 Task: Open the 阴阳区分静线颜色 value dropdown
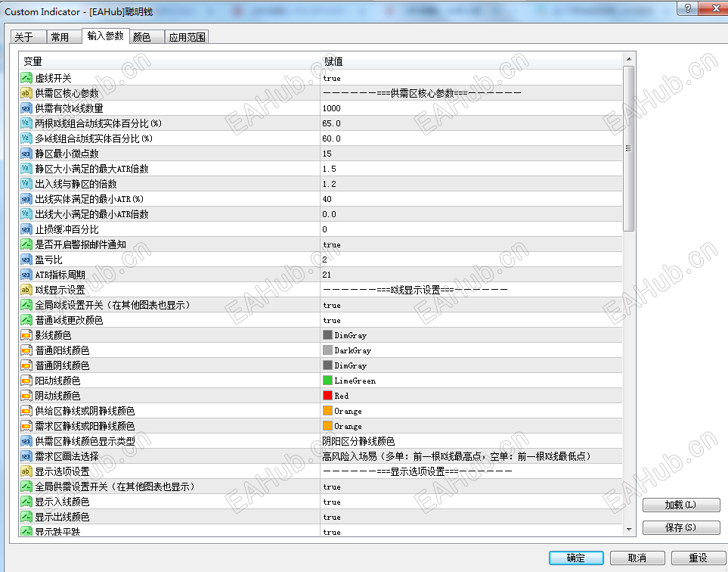point(471,441)
